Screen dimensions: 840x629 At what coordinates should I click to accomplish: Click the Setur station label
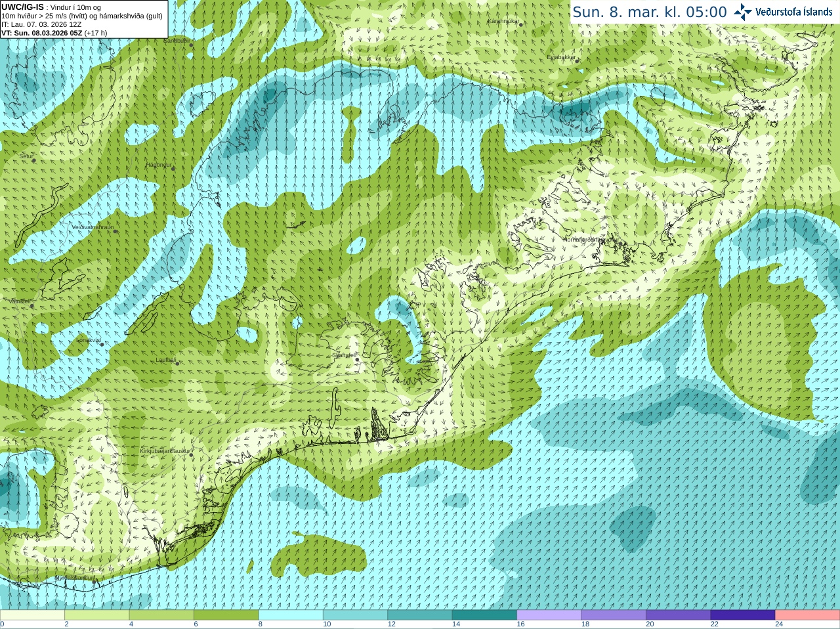pyautogui.click(x=26, y=156)
